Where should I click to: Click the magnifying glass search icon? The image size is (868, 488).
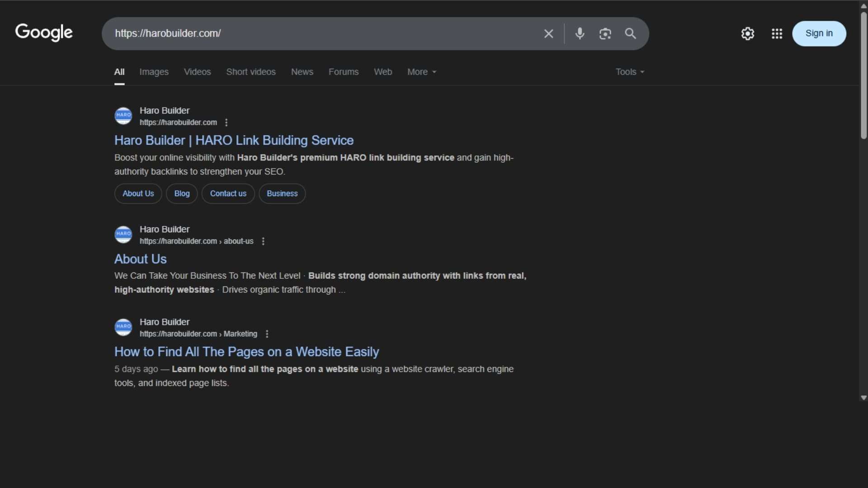630,33
